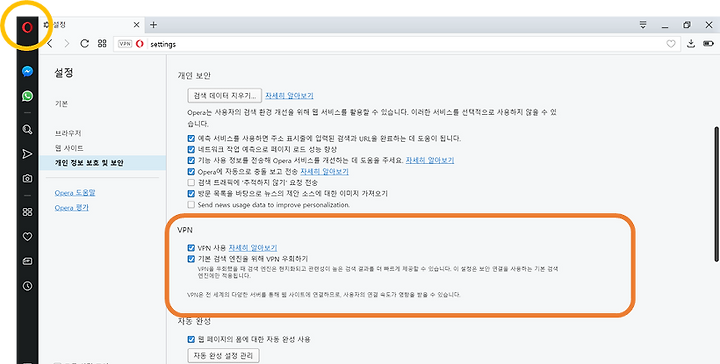Open the Opera main menu logo

click(27, 28)
